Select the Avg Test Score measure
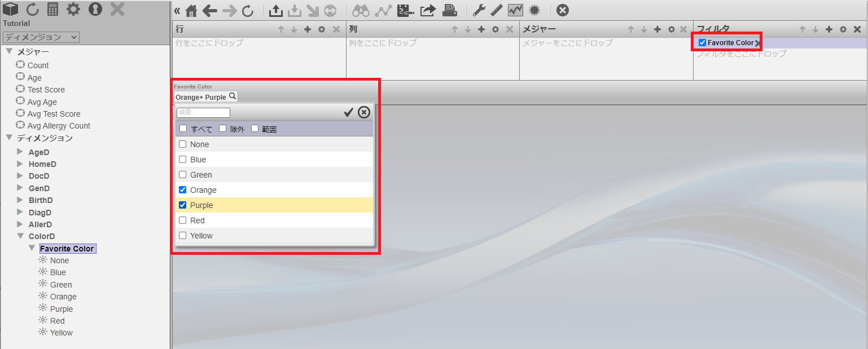This screenshot has height=349, width=868. point(54,114)
